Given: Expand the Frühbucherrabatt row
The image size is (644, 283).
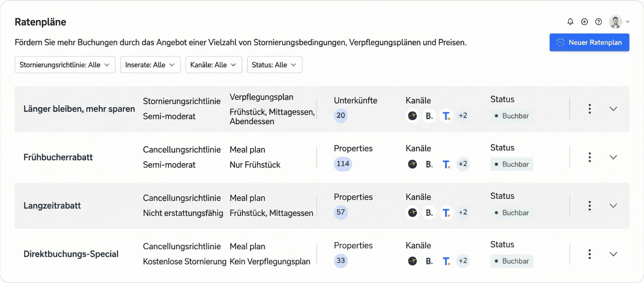Looking at the screenshot, I should [x=613, y=157].
